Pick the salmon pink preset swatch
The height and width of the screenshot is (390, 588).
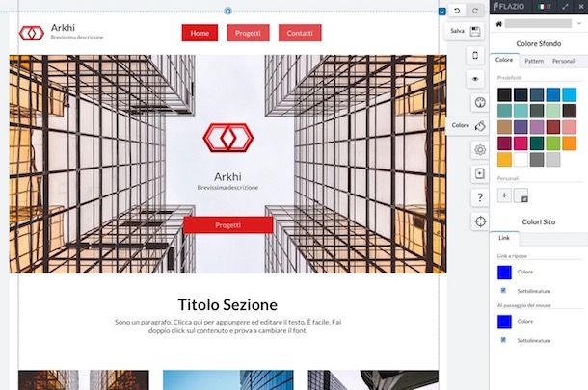(x=569, y=127)
